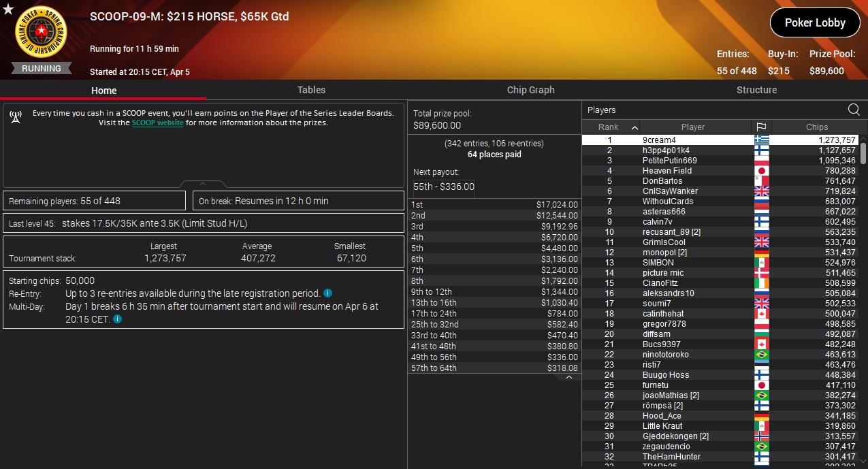Mark tournament as favorite with star icon
This screenshot has height=469, width=868.
pyautogui.click(x=8, y=9)
